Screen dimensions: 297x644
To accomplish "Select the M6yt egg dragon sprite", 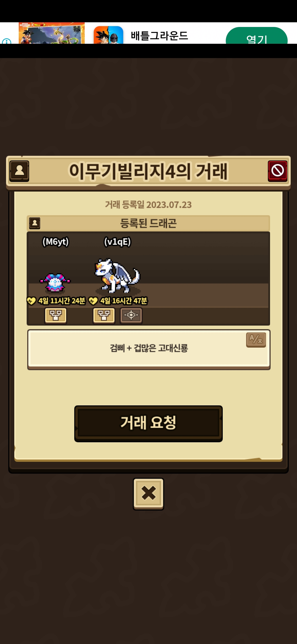I will (x=55, y=282).
